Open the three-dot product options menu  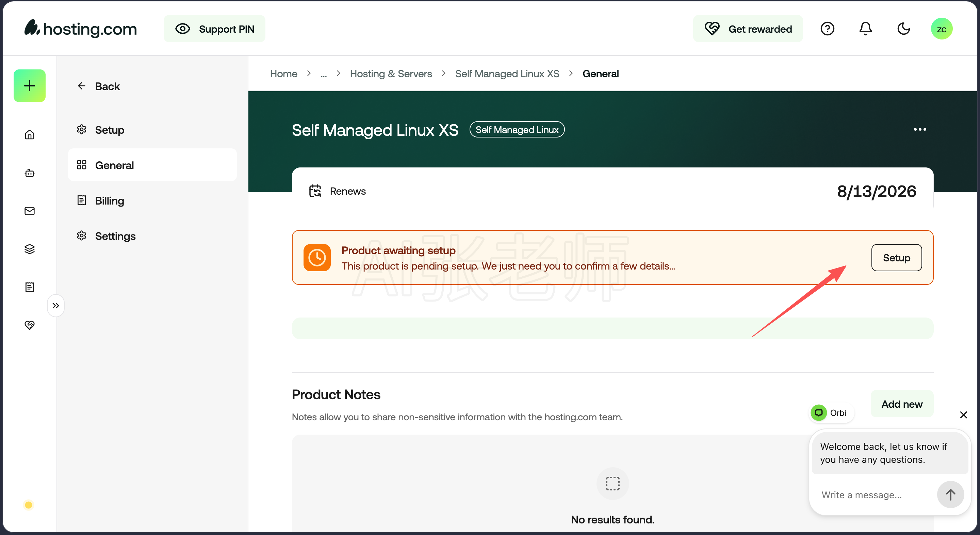point(920,129)
